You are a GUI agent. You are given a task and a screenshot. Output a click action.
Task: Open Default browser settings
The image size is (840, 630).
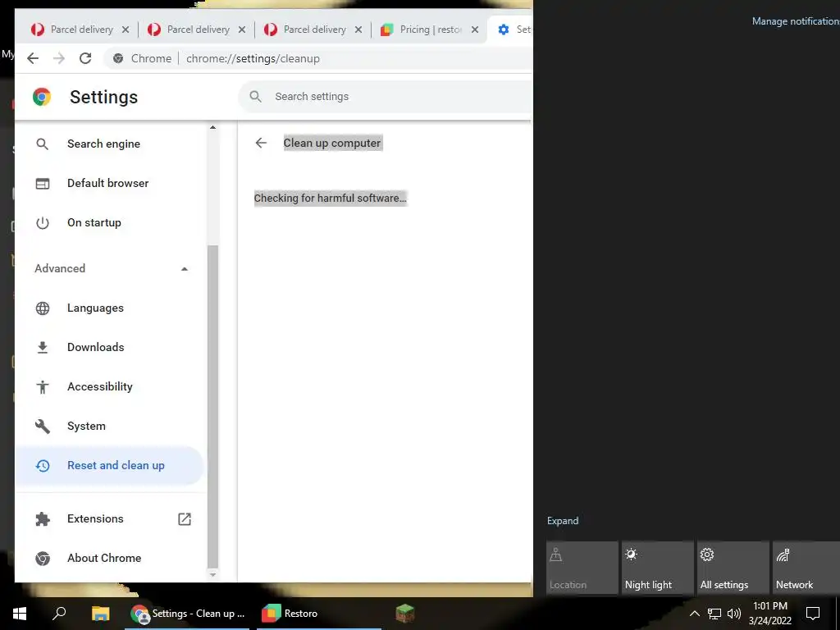click(110, 183)
